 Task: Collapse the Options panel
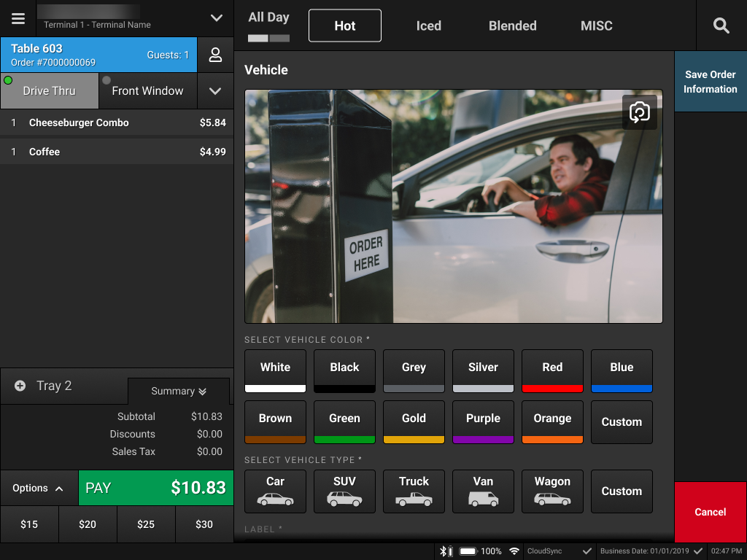tap(39, 488)
